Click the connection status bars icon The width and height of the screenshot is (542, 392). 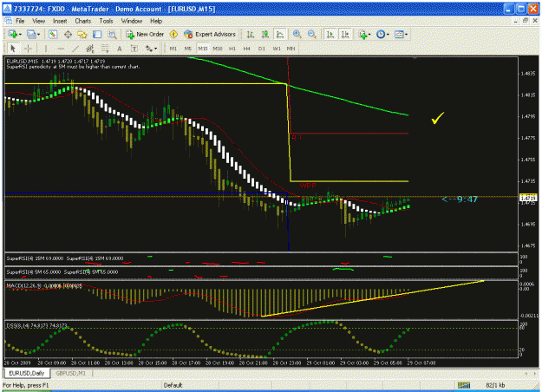464,385
